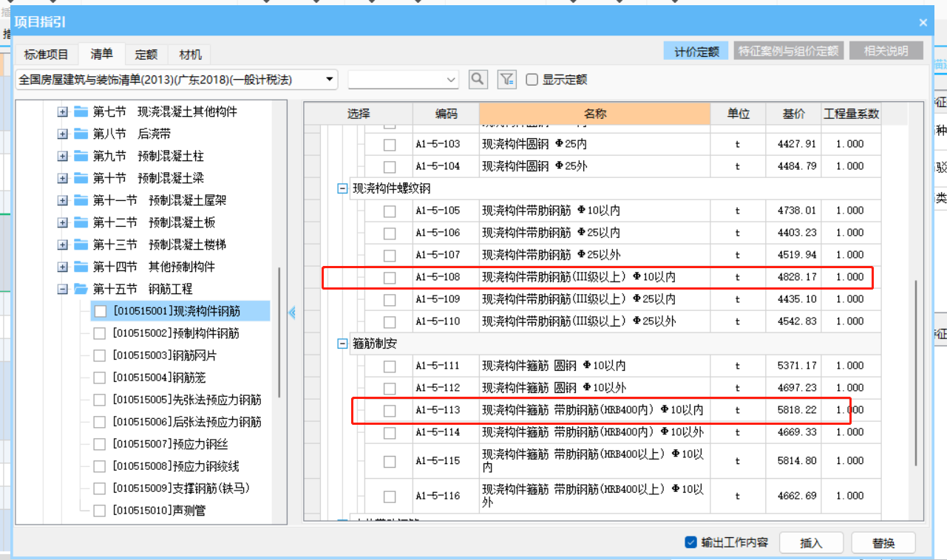This screenshot has height=560, width=947.
Task: Expand 第七节 现浇混凝土其他构件
Action: [62, 112]
